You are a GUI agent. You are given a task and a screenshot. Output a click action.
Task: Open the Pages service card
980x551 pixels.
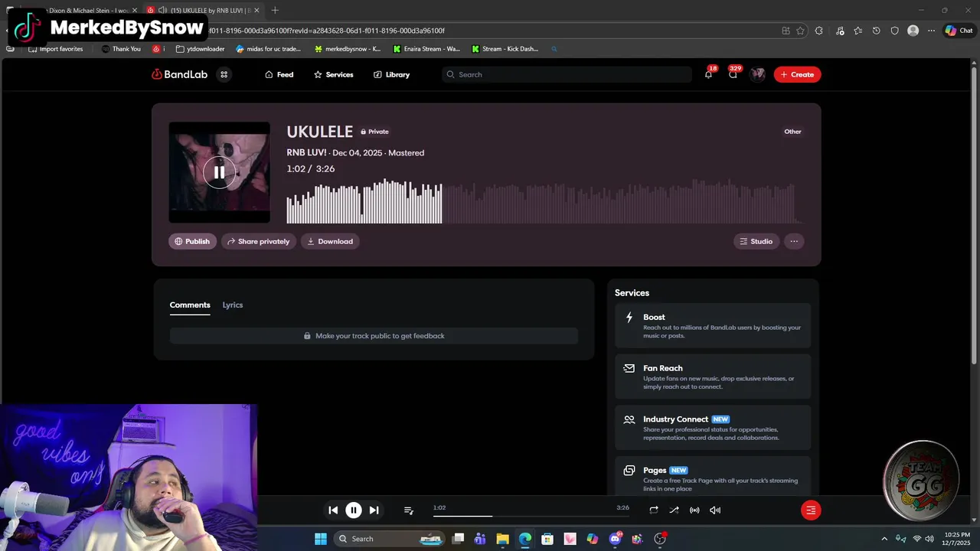pos(713,477)
